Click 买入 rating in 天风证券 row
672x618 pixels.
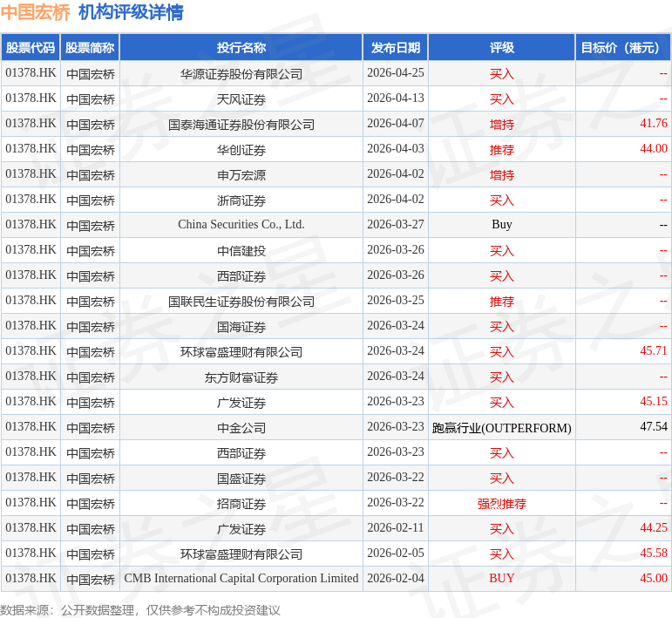pyautogui.click(x=502, y=99)
